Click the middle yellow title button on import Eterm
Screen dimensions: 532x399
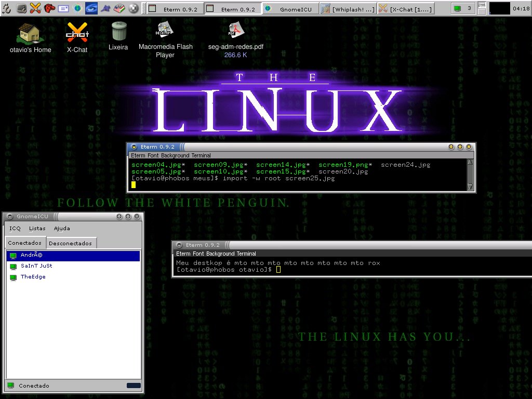(460, 147)
